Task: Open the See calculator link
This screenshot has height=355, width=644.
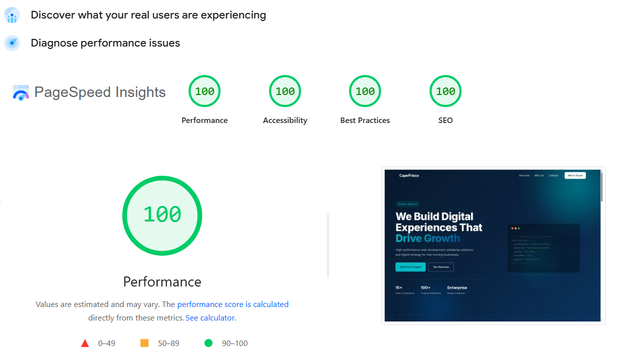Action: pos(209,317)
